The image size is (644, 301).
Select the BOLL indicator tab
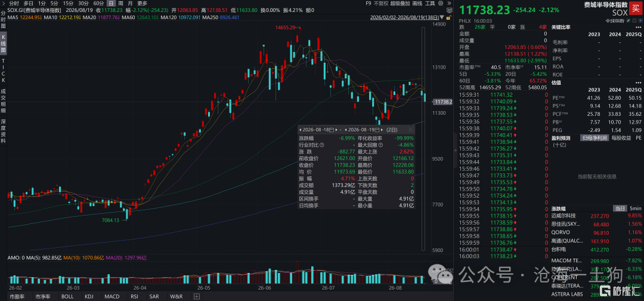click(x=68, y=296)
